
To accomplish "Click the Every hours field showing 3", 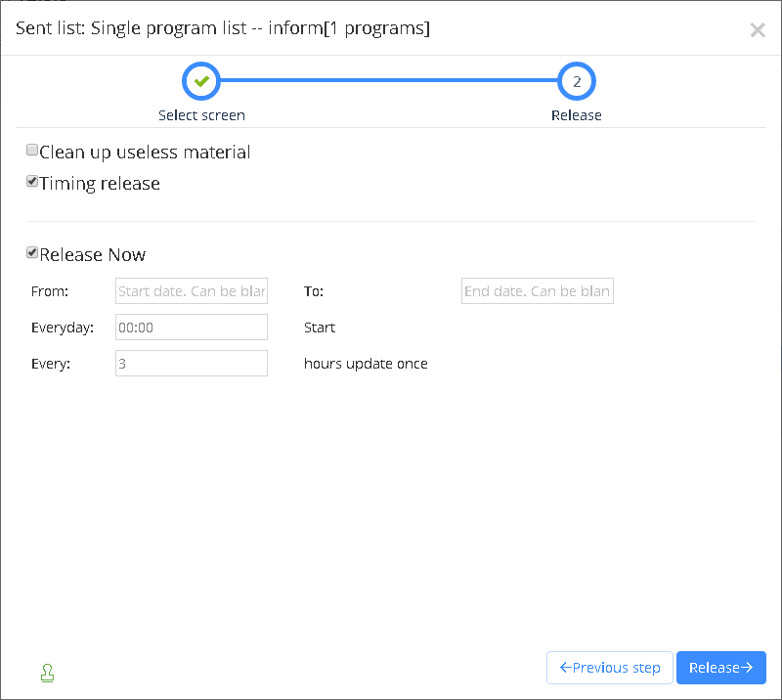I will pyautogui.click(x=192, y=364).
